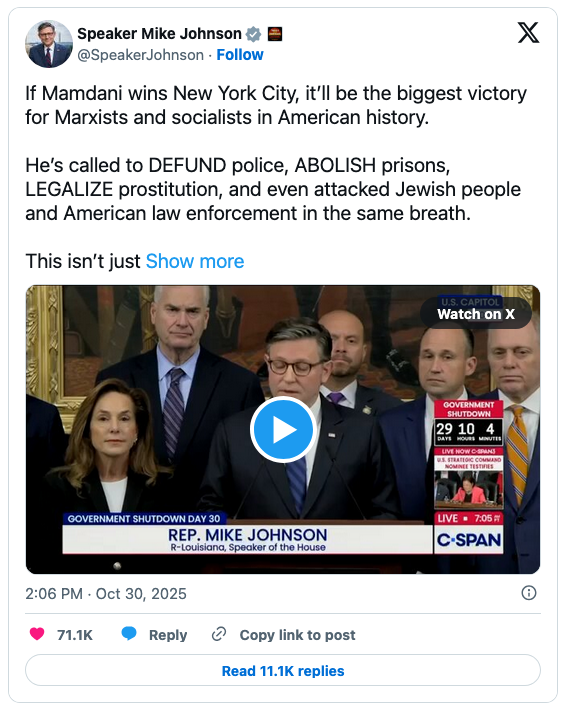
Task: Click the reply speech bubble icon
Action: tap(129, 633)
